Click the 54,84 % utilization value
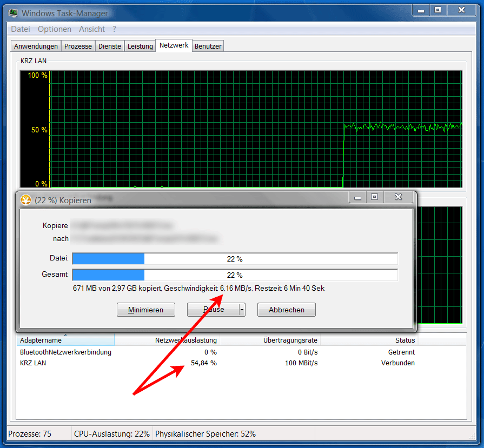 (204, 363)
